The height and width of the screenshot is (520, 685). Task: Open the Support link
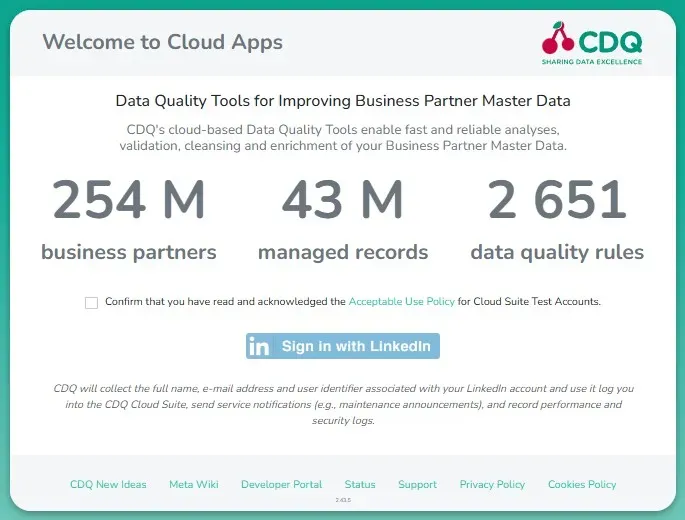(x=417, y=484)
